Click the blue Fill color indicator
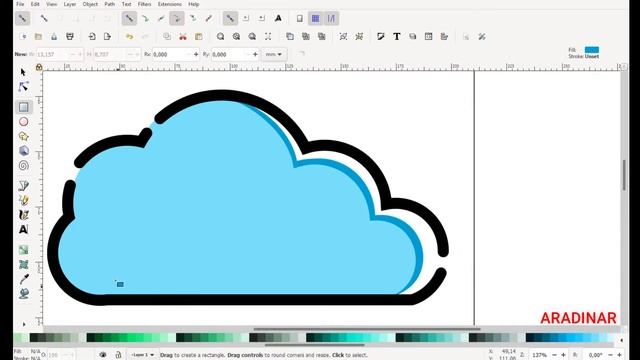This screenshot has width=640, height=360. [591, 50]
